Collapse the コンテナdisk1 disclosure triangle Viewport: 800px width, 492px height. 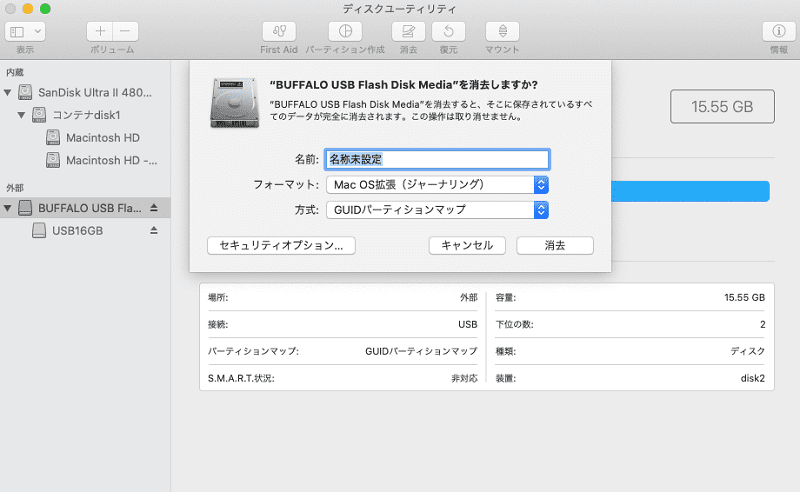[21, 115]
